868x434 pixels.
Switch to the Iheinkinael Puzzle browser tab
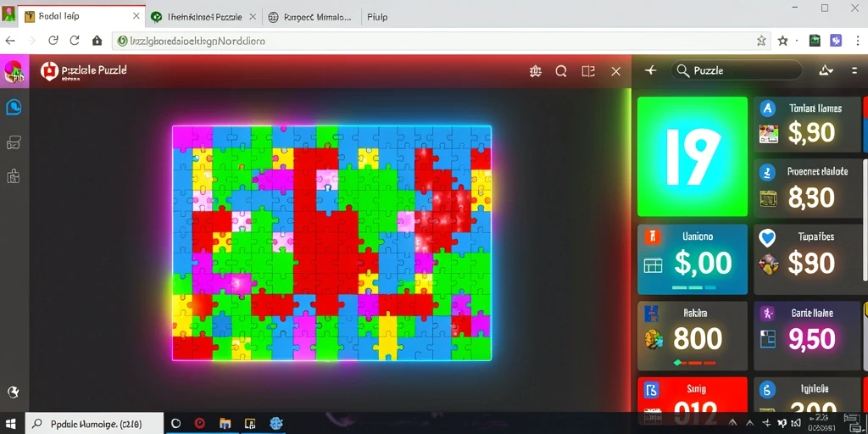[204, 17]
